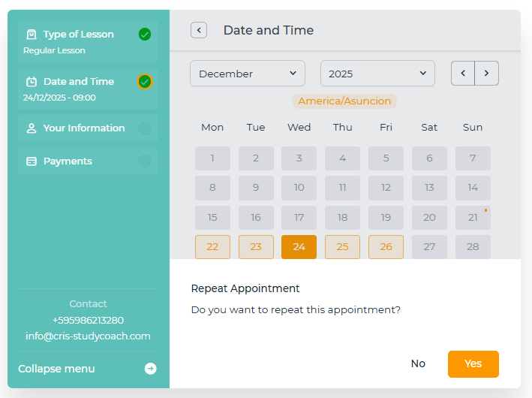This screenshot has width=532, height=398.
Task: Click the Type of Lesson bag icon
Action: click(32, 35)
